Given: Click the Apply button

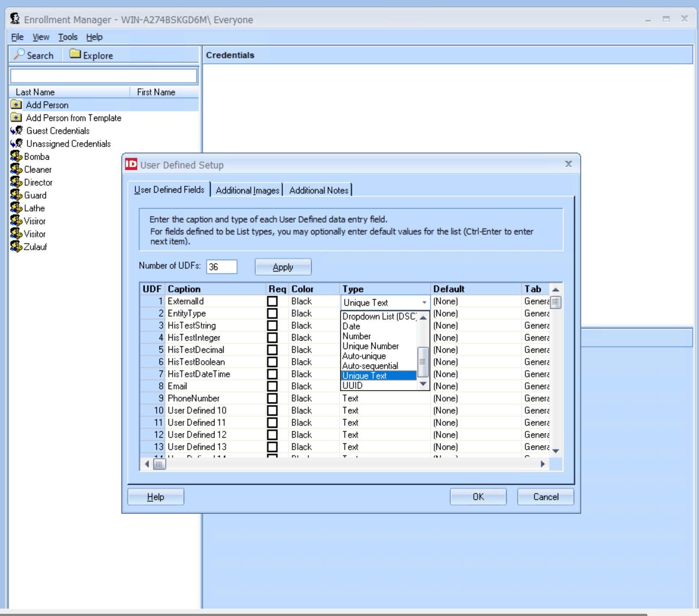Looking at the screenshot, I should point(283,267).
